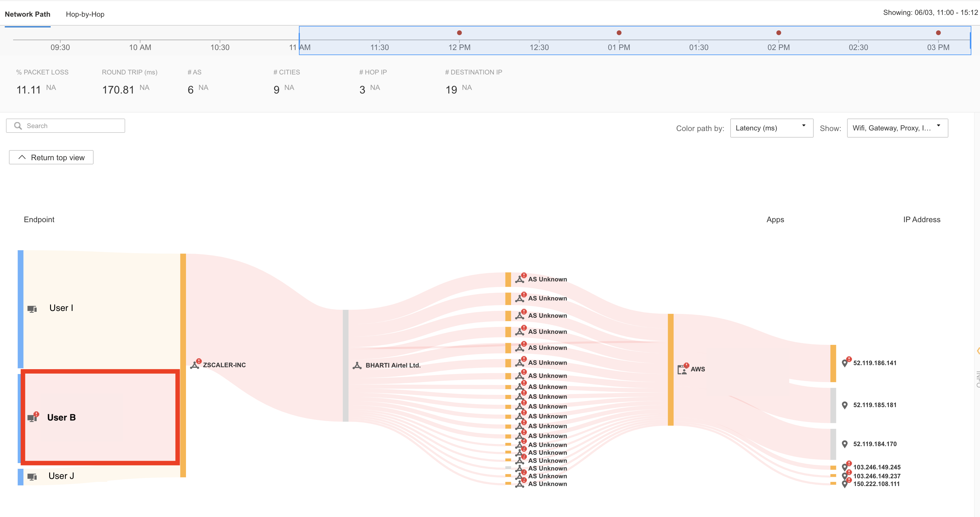
Task: Click the red timeline marker at 02 PM
Action: 779,33
